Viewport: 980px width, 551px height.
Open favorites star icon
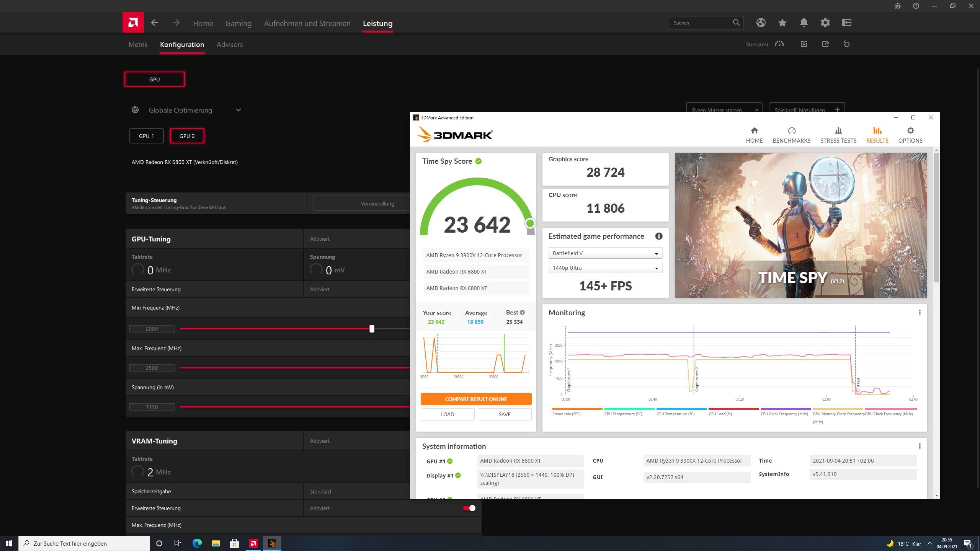click(782, 23)
